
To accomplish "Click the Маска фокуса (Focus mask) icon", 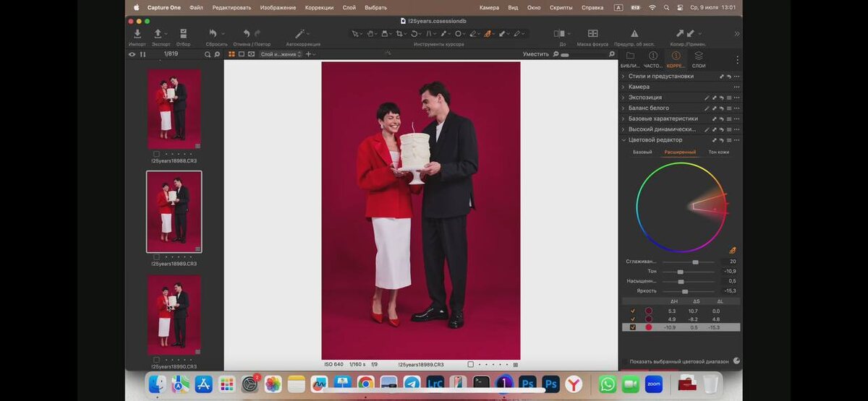I will (592, 34).
